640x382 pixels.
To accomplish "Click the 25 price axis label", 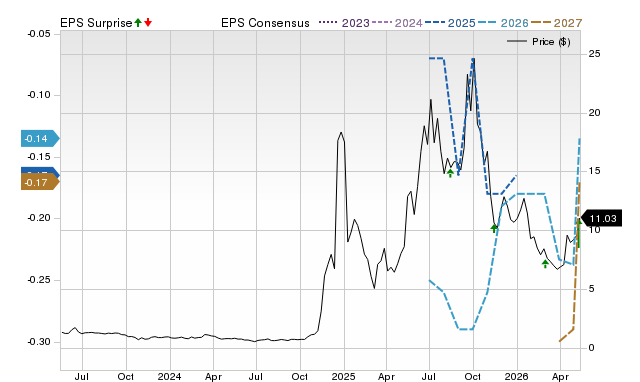I will (594, 54).
